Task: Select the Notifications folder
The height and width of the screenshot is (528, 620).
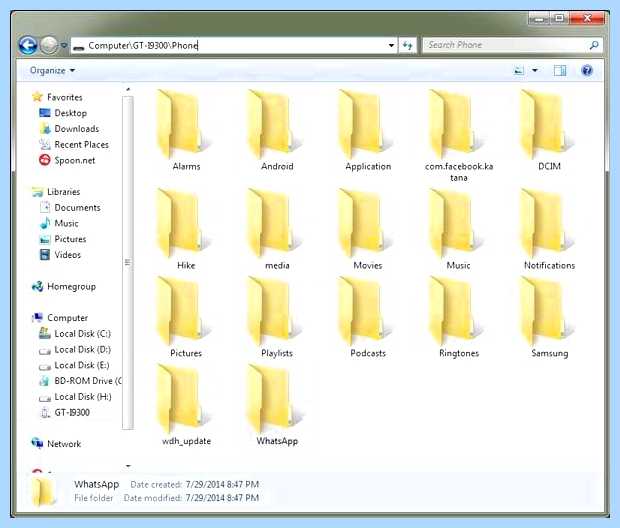Action: (550, 229)
